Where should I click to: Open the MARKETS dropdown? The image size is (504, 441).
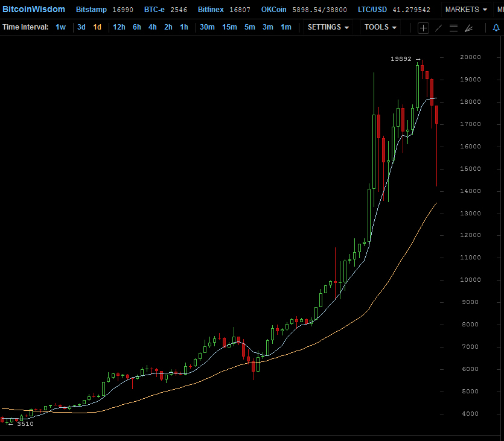(x=466, y=10)
